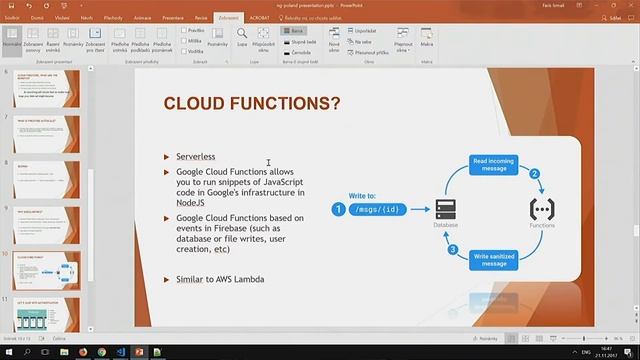This screenshot has width=640, height=360.
Task: Select slide 9 thumbnail
Action: click(47, 225)
